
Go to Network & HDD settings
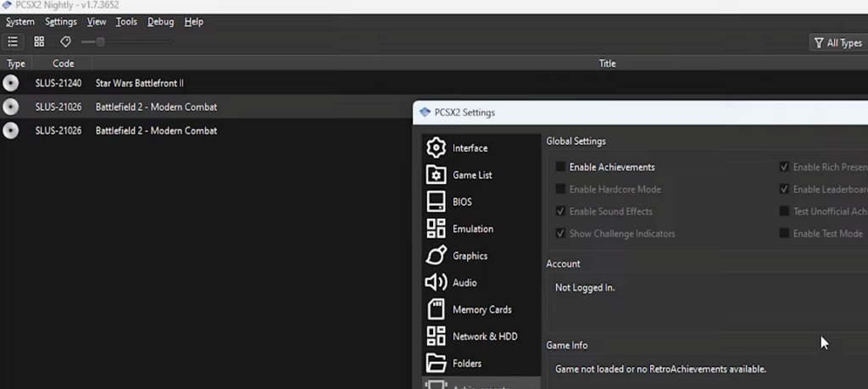click(484, 336)
